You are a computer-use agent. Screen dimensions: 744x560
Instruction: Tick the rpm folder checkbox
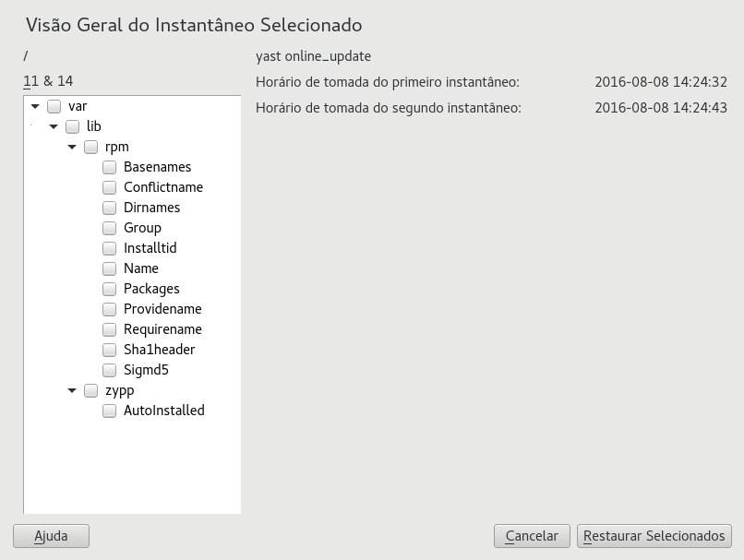coord(91,147)
